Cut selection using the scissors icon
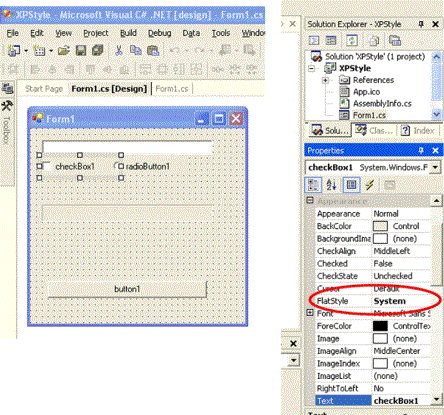The width and height of the screenshot is (444, 415). point(119,51)
